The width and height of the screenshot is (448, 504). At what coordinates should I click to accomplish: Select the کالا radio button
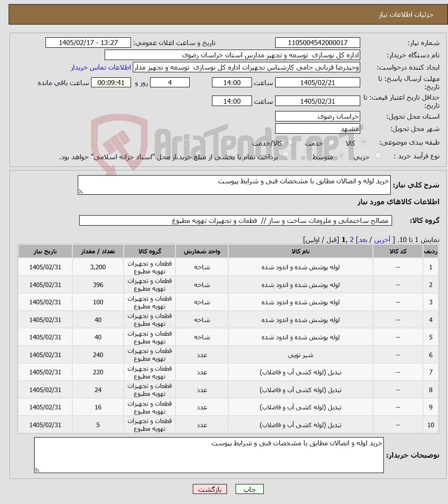[364, 142]
